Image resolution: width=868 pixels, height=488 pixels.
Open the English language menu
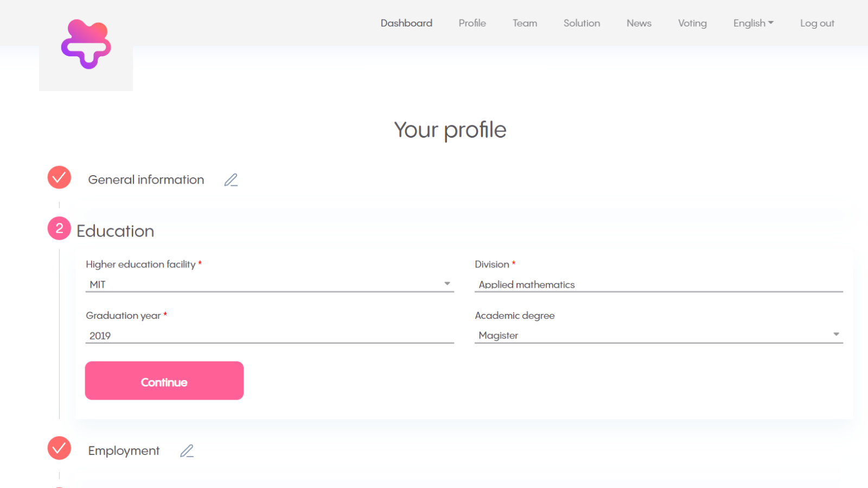point(753,23)
